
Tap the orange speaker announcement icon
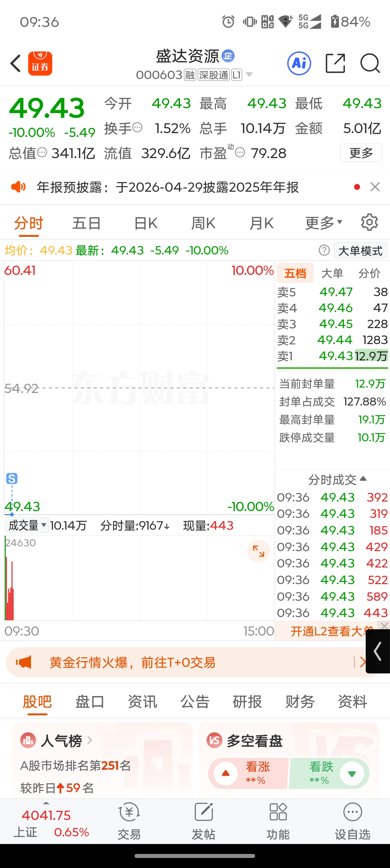pyautogui.click(x=18, y=187)
